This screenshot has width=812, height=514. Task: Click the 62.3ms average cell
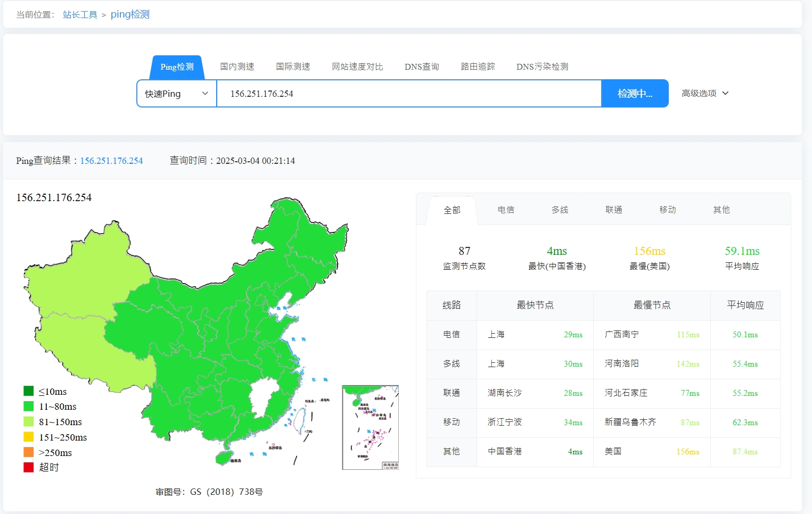[x=745, y=422]
